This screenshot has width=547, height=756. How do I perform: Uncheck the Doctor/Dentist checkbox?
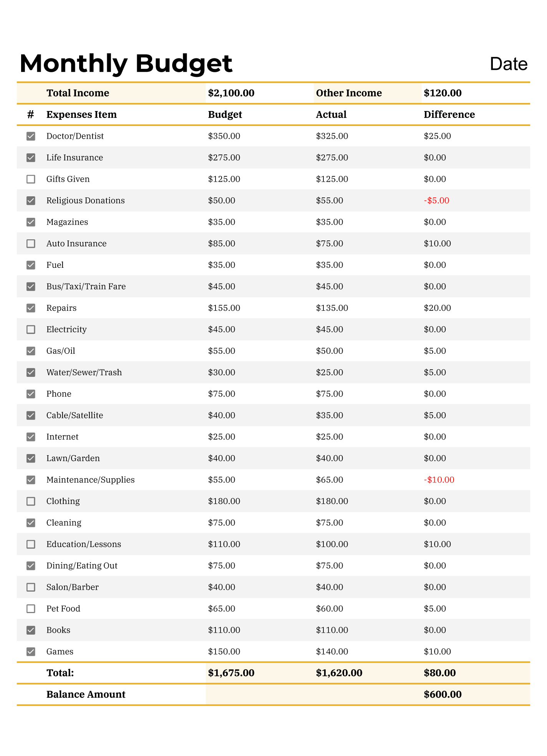tap(31, 136)
